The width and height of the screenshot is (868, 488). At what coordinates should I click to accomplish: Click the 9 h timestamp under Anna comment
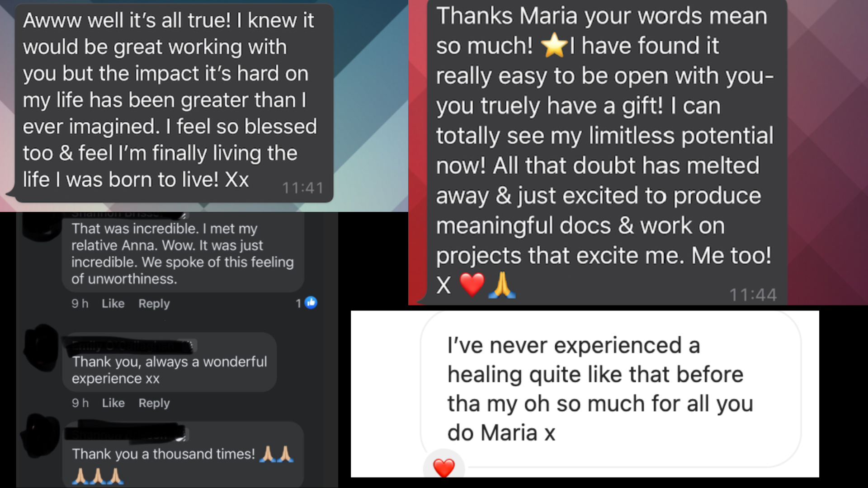[80, 304]
